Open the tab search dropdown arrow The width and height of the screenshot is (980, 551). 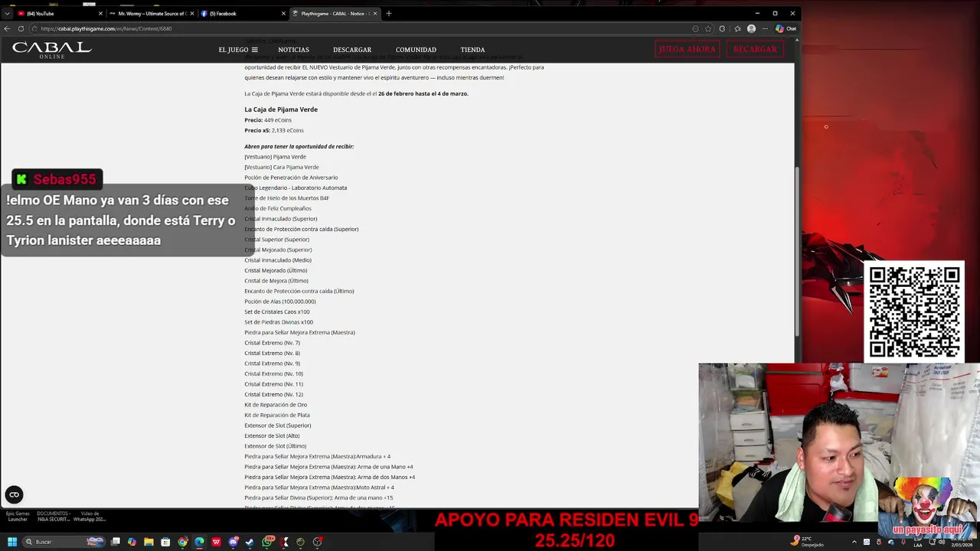coord(7,13)
